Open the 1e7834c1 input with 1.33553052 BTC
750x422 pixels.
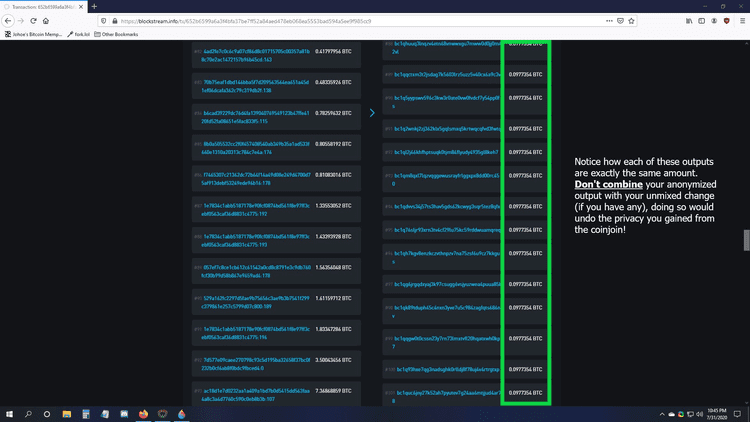click(x=255, y=210)
